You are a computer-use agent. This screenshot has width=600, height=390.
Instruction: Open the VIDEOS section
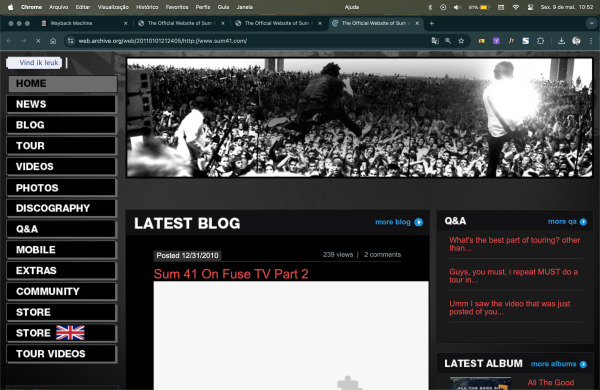coord(61,166)
